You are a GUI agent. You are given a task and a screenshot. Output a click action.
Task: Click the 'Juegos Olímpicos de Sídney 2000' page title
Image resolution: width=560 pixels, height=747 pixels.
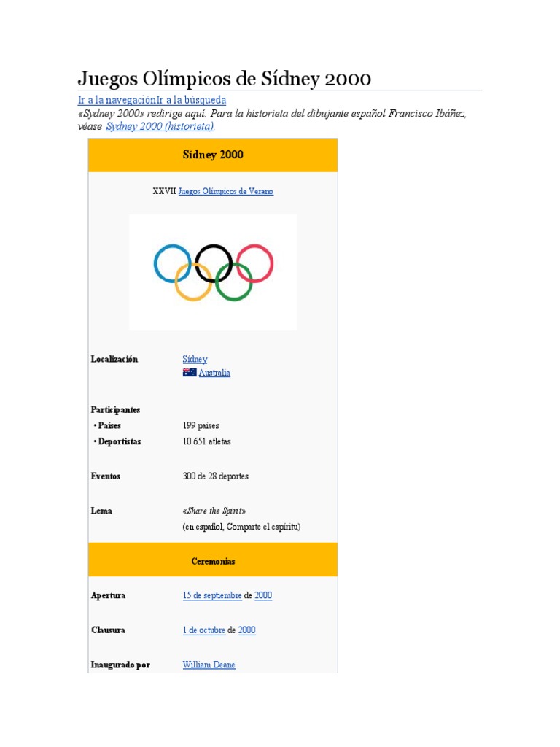[x=225, y=78]
